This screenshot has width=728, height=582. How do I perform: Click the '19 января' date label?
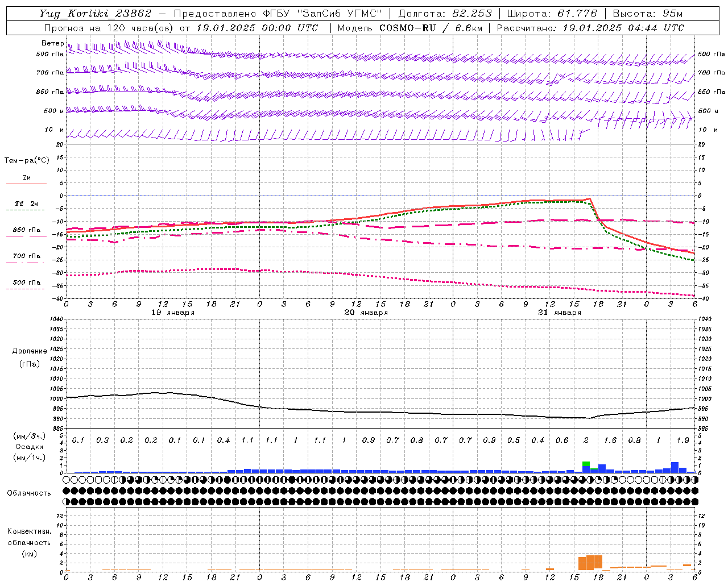[x=173, y=312]
